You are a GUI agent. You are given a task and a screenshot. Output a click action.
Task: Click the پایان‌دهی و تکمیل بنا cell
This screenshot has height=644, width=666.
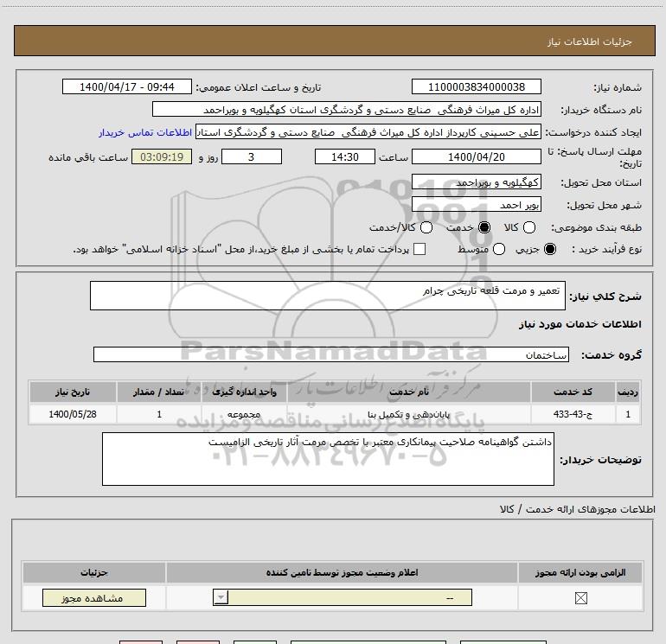[x=408, y=414]
